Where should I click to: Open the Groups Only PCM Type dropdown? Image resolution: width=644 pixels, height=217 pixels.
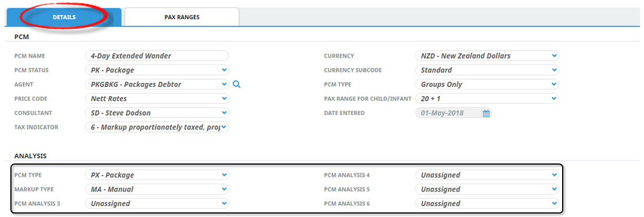click(x=487, y=85)
